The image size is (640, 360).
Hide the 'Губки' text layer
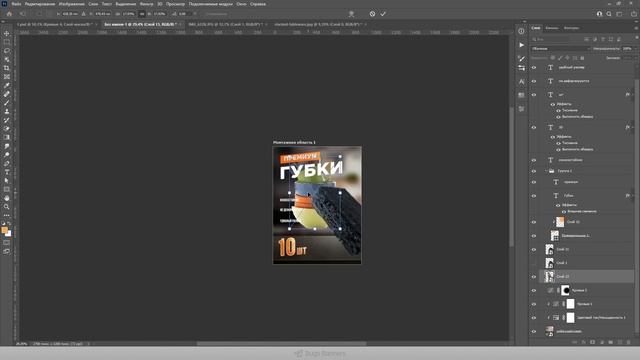pyautogui.click(x=534, y=196)
